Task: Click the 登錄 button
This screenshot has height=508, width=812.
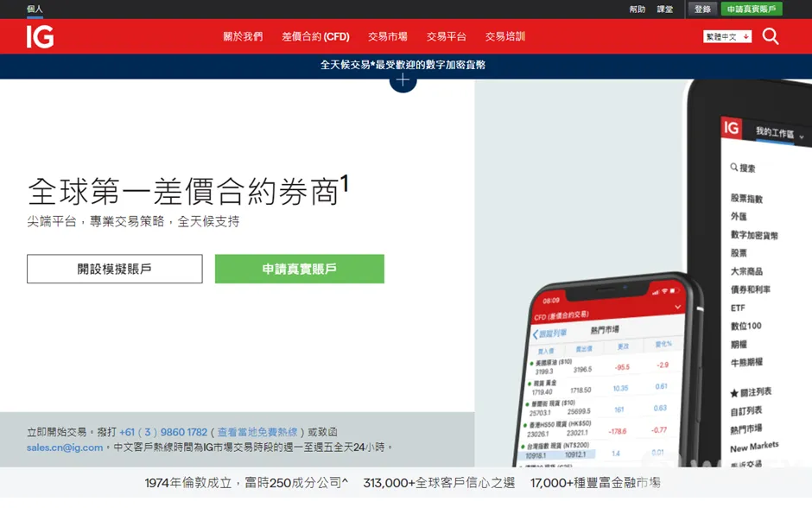Action: pyautogui.click(x=702, y=9)
